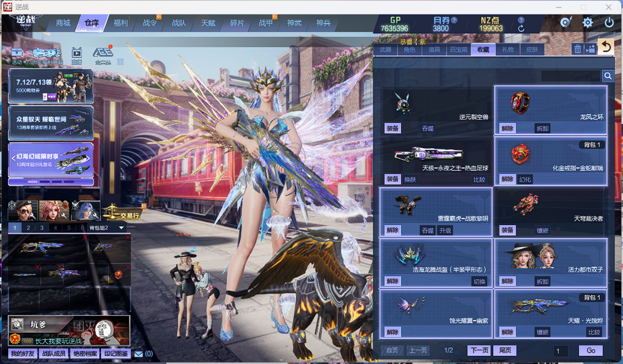Click 幻化 for 化金戒指-金蛇献瑞

point(525,179)
